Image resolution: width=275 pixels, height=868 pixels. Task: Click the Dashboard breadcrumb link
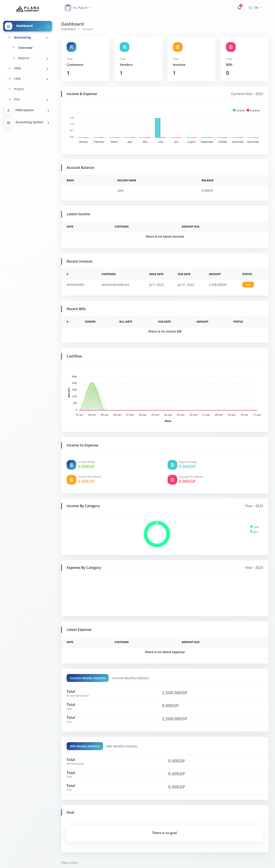[x=68, y=29]
